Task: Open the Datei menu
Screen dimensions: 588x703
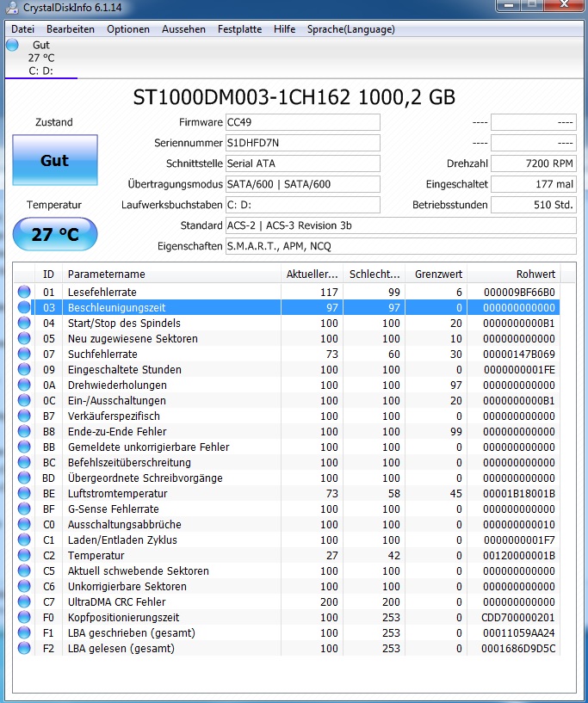Action: coord(22,29)
